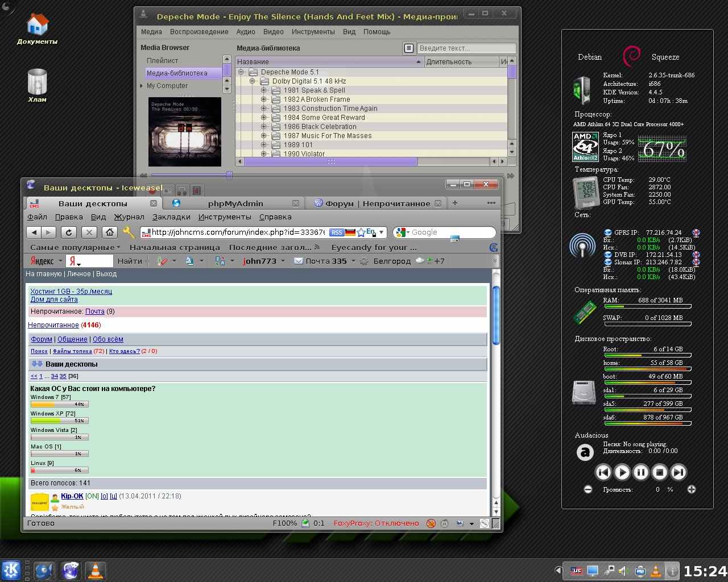
Task: Click the home button in browser toolbar
Action: [x=109, y=232]
